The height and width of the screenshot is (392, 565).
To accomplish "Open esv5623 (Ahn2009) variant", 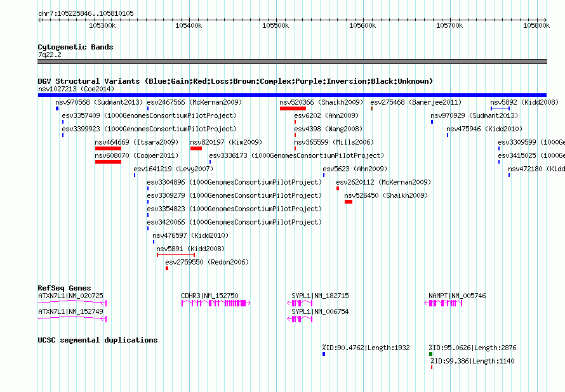I will (x=355, y=169).
